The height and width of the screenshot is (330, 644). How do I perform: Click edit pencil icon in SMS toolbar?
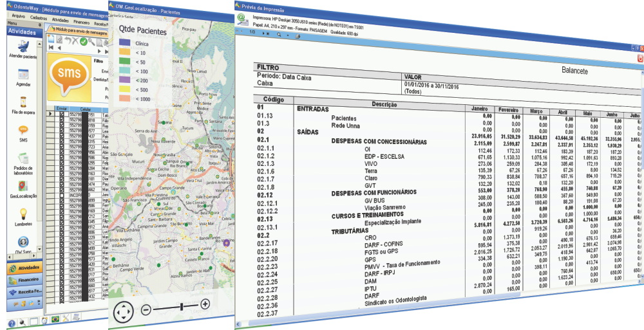[x=59, y=39]
